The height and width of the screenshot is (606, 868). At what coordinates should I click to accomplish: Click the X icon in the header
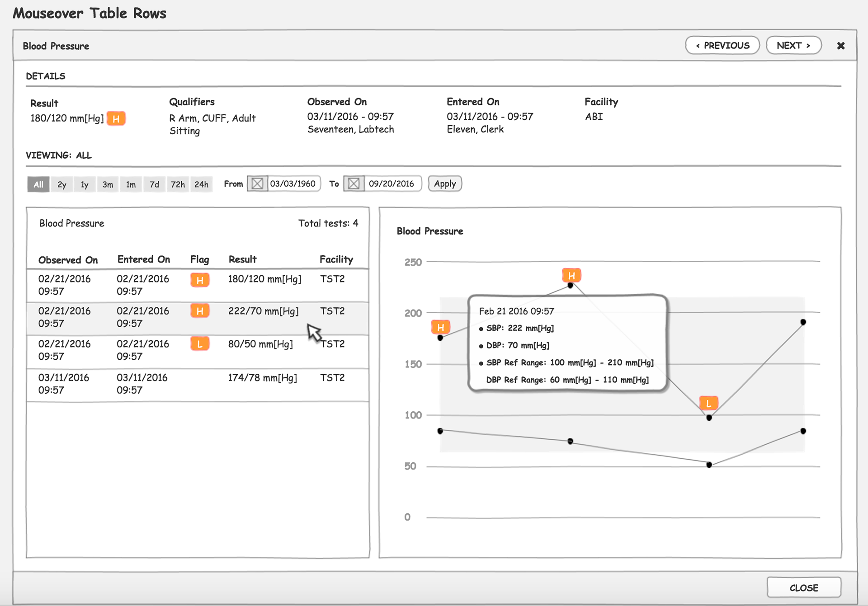pos(840,46)
